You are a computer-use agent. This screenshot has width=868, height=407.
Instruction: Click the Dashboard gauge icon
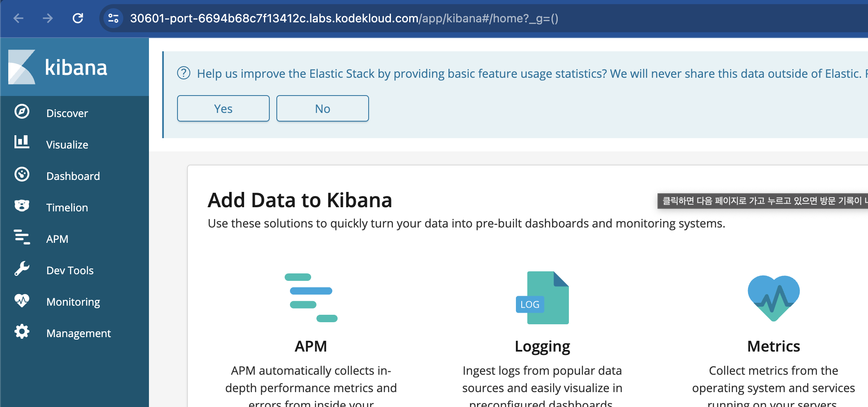[x=22, y=175]
